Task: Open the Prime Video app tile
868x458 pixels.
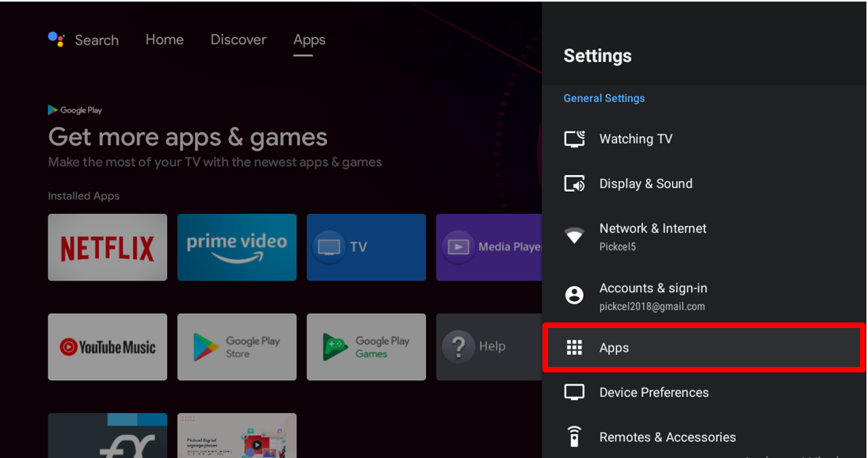Action: coord(237,247)
